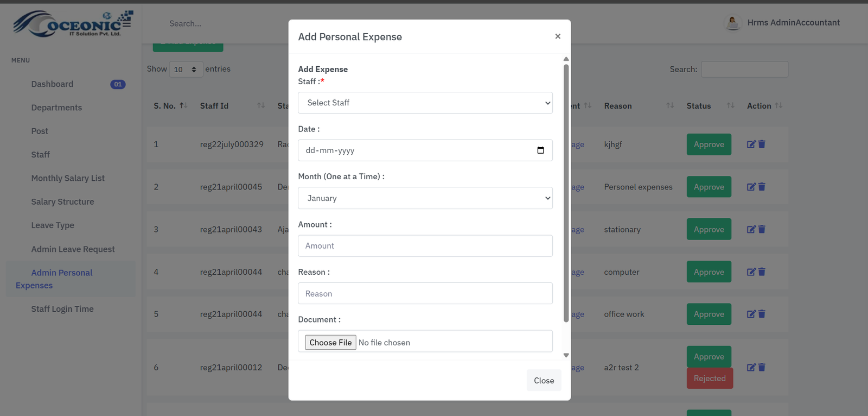Click edit icon for the computer expense row

pyautogui.click(x=751, y=272)
